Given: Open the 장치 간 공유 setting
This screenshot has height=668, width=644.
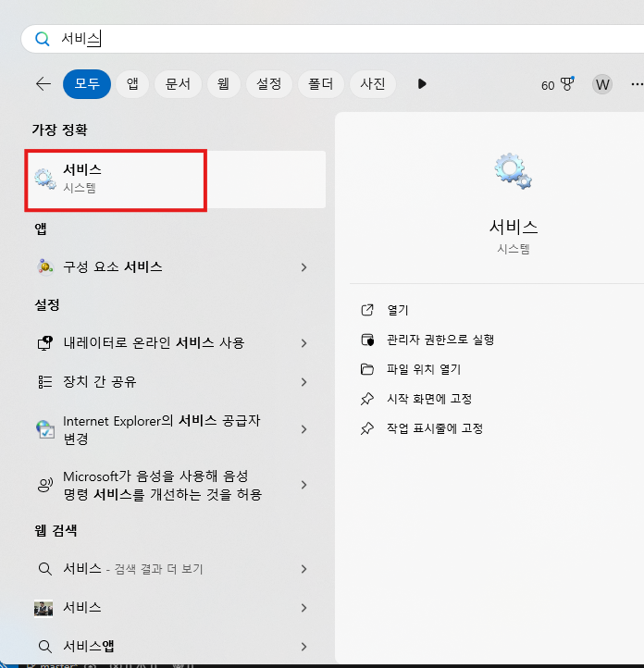Looking at the screenshot, I should (x=172, y=382).
